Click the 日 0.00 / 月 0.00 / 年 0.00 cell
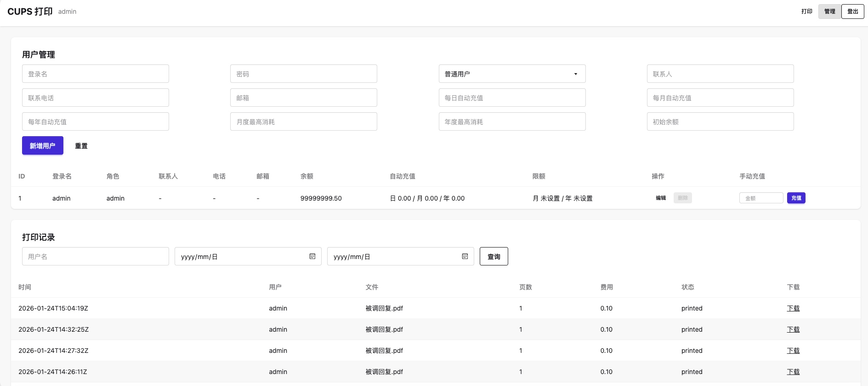The height and width of the screenshot is (386, 868). point(427,198)
